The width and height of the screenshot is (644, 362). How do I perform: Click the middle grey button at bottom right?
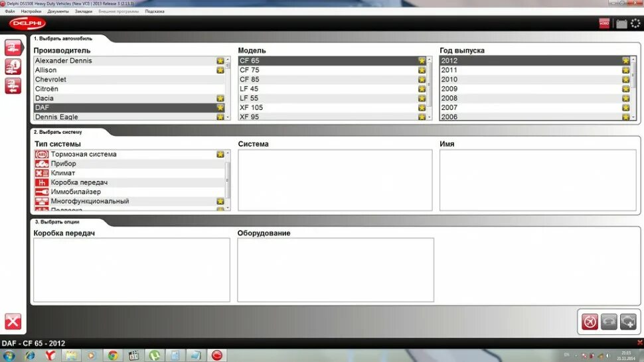click(x=609, y=322)
